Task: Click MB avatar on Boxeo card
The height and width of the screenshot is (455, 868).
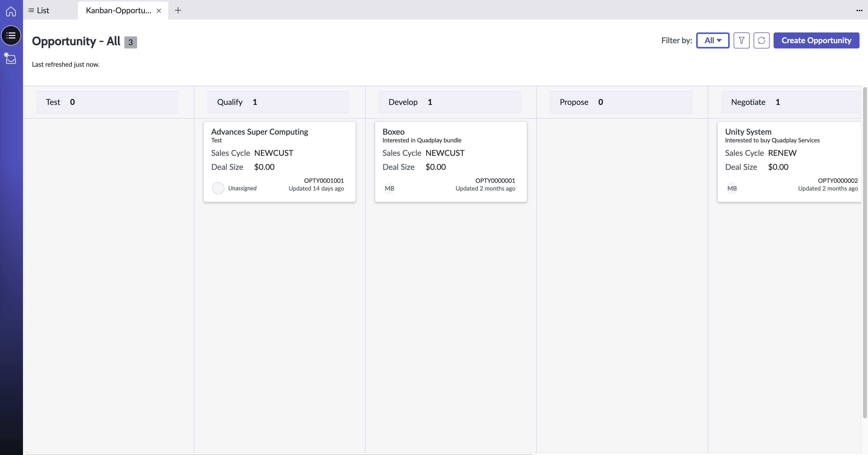Action: (390, 188)
